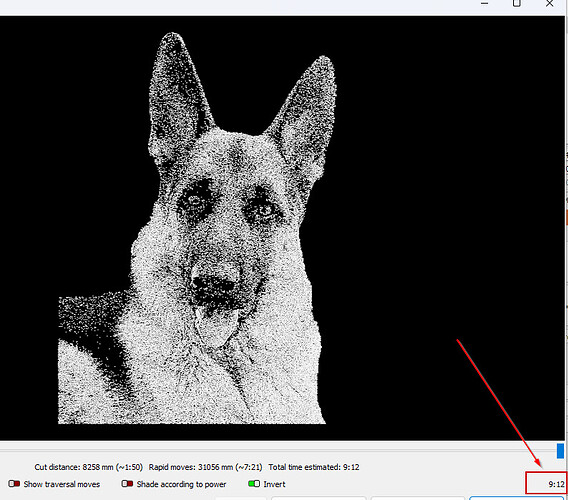Click the middle of the preview progress track
This screenshot has width=568, height=500.
click(278, 451)
